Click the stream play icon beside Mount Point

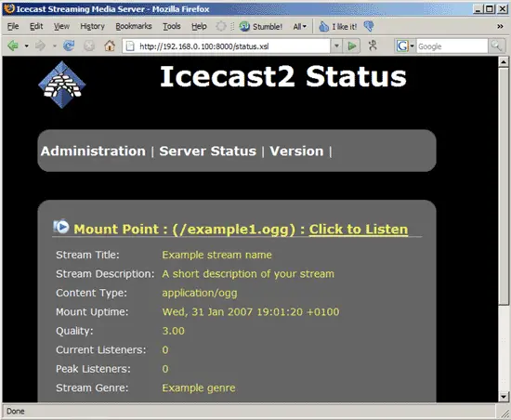click(61, 227)
